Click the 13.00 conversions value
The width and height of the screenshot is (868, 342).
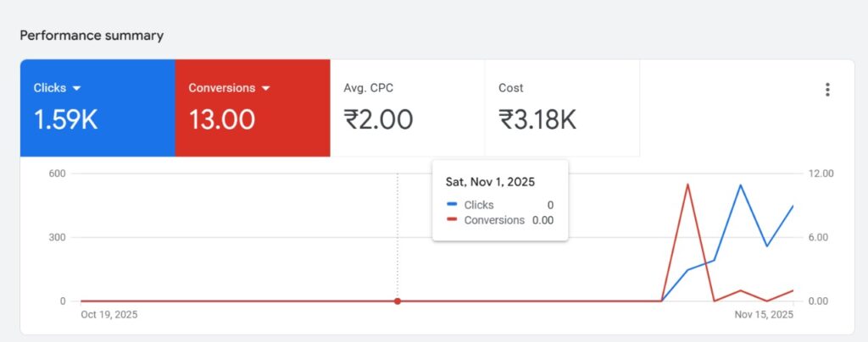[x=221, y=119]
